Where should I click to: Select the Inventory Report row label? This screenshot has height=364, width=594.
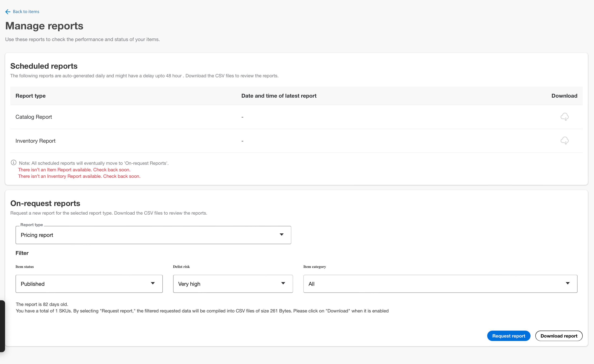35,141
